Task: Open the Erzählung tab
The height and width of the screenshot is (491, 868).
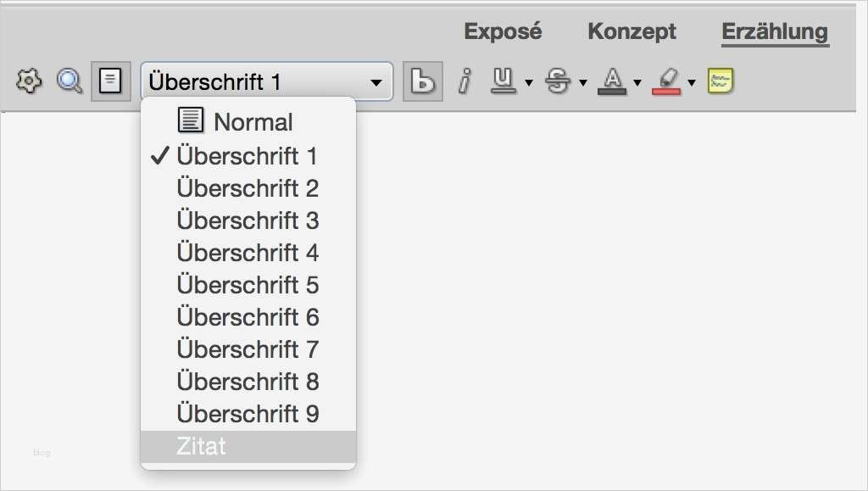Action: (775, 32)
